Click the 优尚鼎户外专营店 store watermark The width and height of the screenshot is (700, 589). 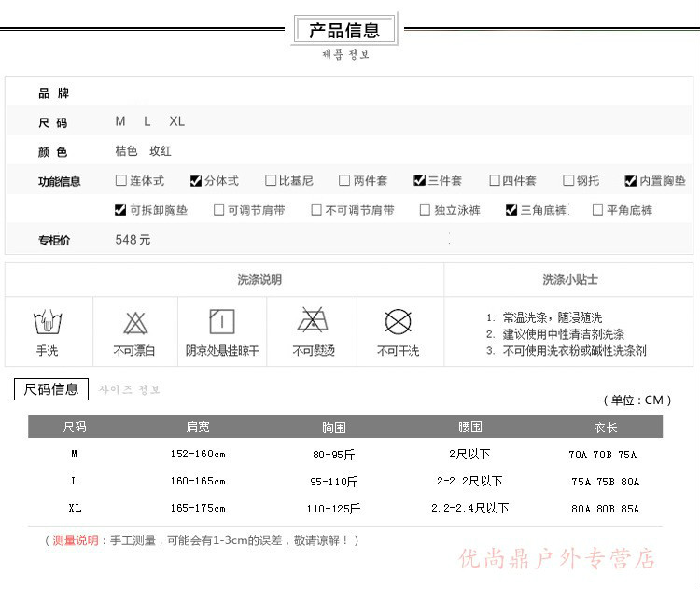coord(557,559)
